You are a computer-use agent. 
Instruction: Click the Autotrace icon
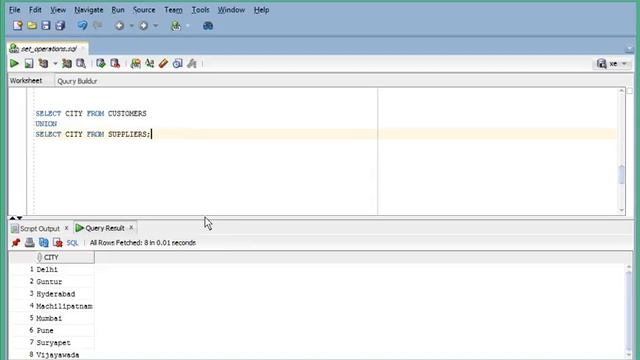(x=67, y=64)
